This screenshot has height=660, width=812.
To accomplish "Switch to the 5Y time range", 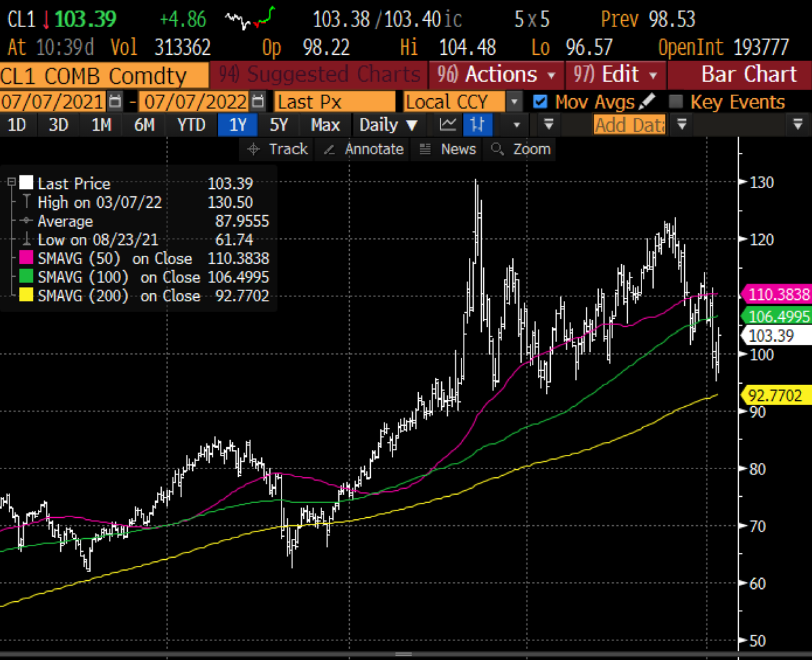I will [x=279, y=125].
